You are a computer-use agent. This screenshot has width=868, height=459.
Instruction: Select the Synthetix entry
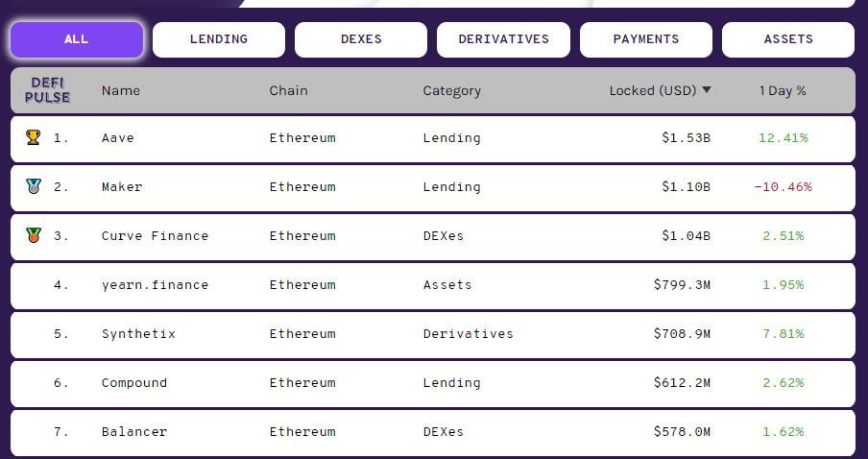(138, 334)
